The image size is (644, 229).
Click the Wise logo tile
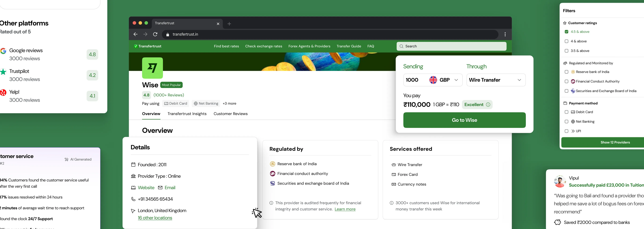click(152, 68)
